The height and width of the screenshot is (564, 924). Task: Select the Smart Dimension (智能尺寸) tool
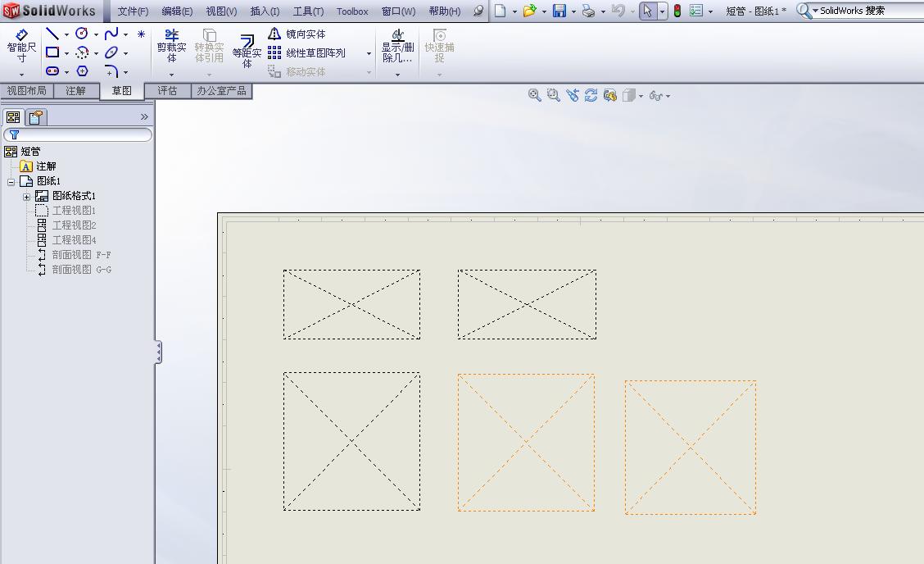pyautogui.click(x=22, y=45)
